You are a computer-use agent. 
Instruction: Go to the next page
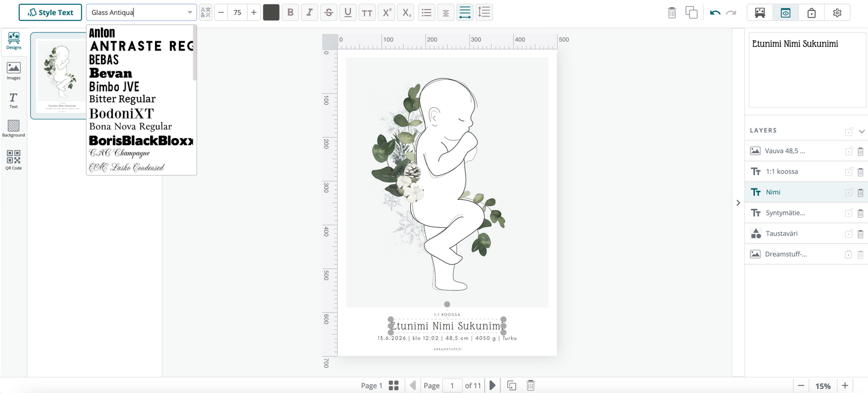coord(493,385)
